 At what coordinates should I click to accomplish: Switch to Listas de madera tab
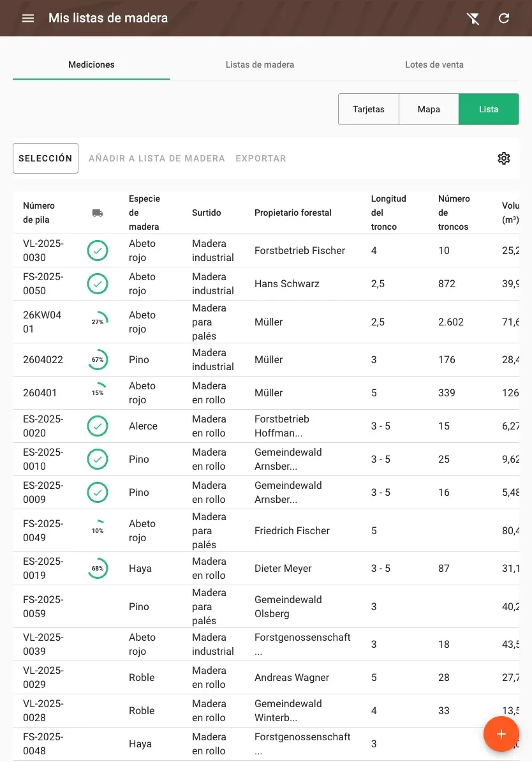[260, 64]
